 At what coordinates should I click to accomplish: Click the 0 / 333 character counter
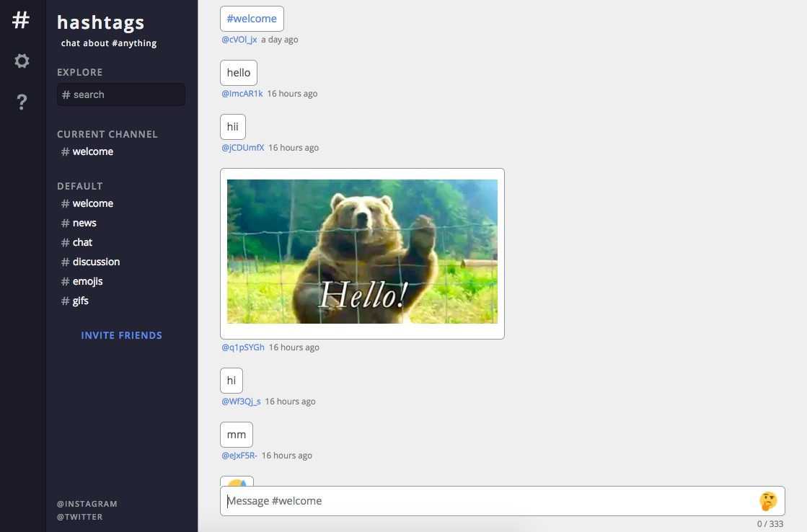point(770,524)
